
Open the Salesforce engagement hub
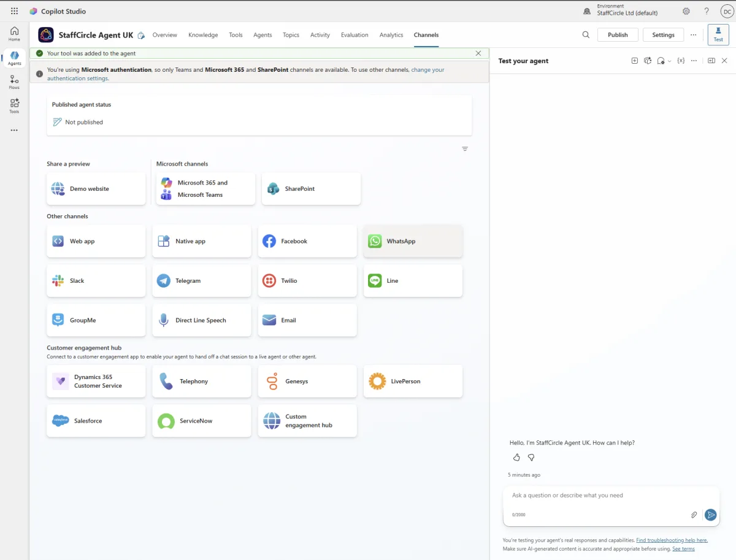96,421
